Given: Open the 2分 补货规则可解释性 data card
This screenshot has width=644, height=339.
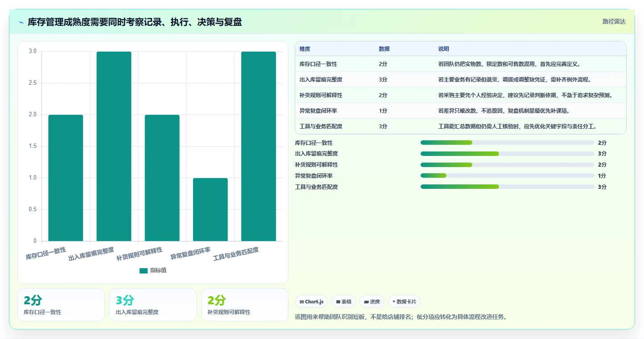Looking at the screenshot, I should pos(245,305).
